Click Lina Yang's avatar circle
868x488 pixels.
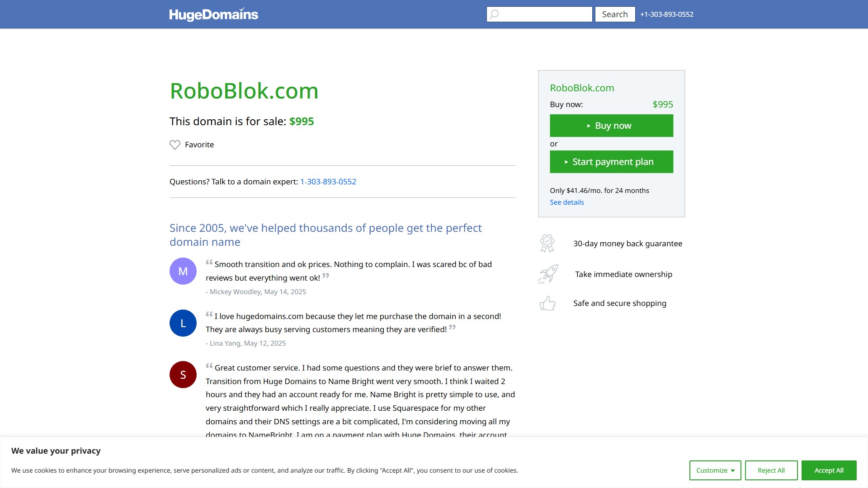pos(183,323)
